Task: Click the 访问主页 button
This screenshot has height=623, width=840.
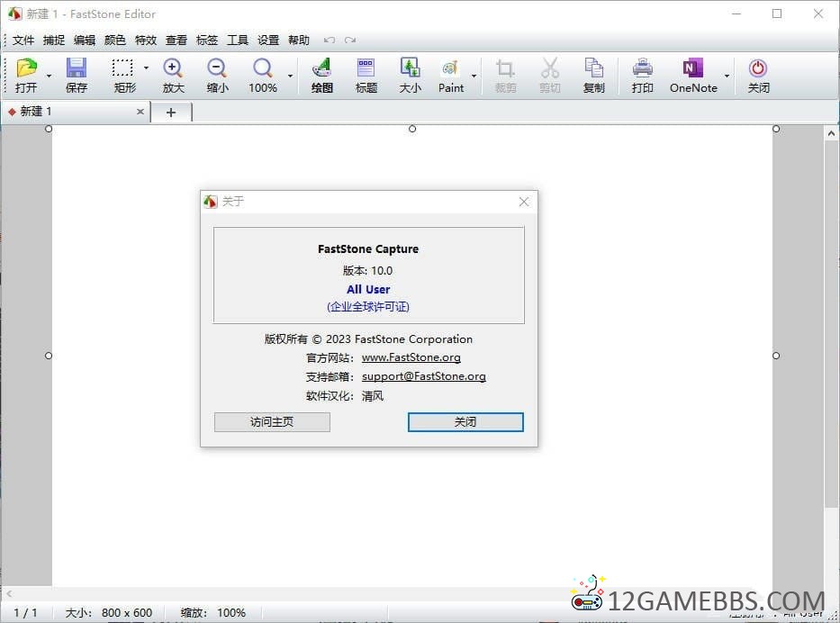Action: (272, 422)
